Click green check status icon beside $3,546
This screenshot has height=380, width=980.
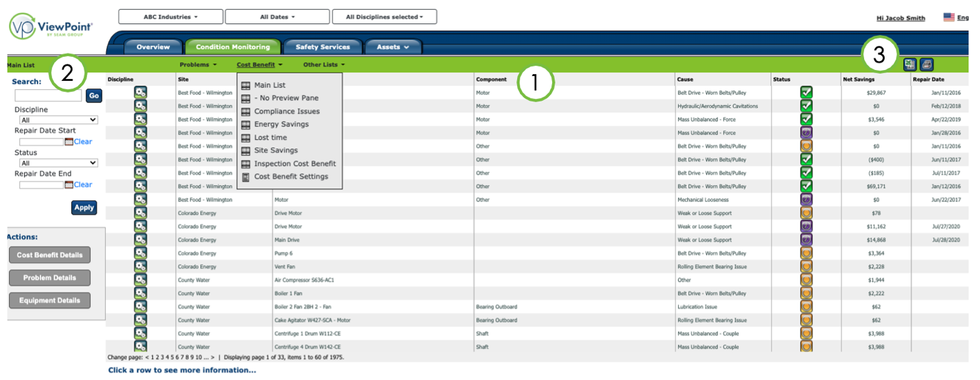click(x=806, y=119)
